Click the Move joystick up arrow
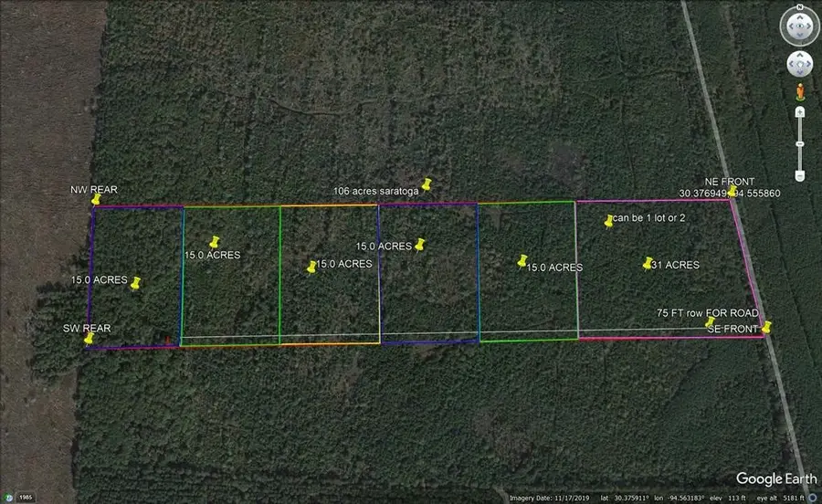This screenshot has height=504, width=822. tap(800, 55)
